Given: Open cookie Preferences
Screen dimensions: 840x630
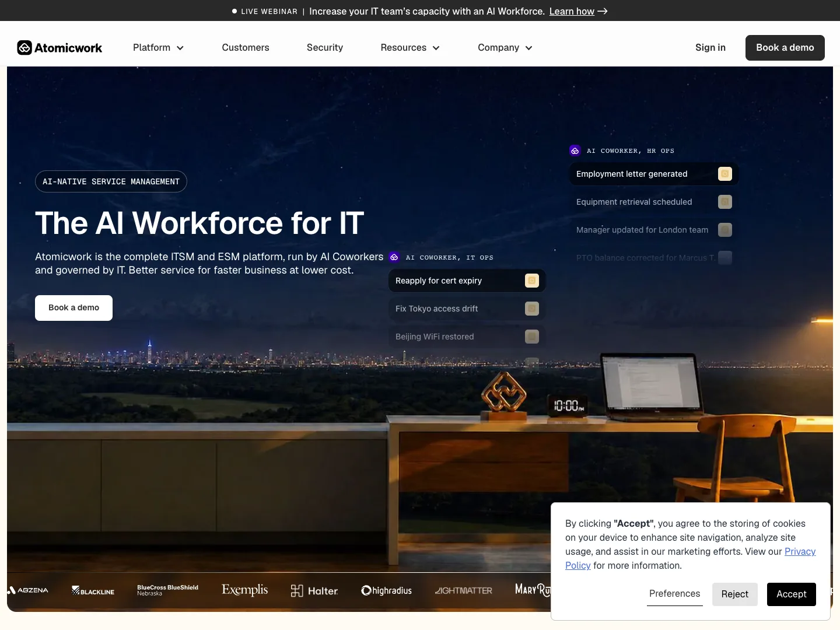Looking at the screenshot, I should tap(674, 594).
